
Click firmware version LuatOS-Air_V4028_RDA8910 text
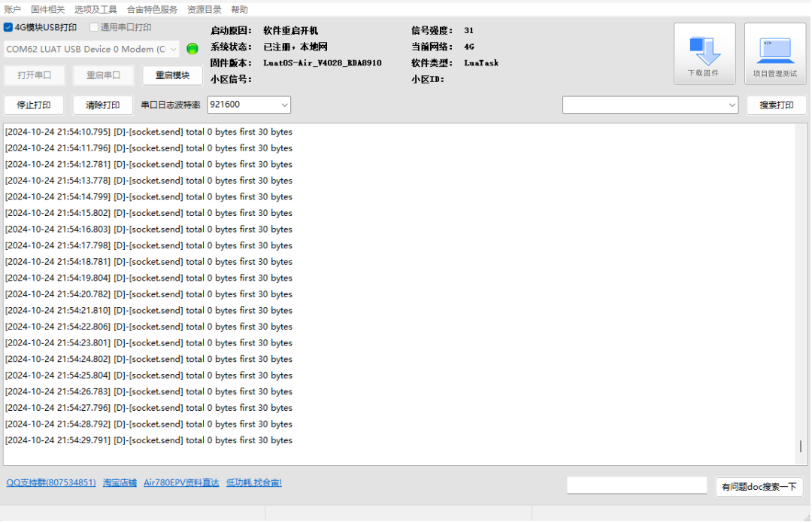click(322, 62)
